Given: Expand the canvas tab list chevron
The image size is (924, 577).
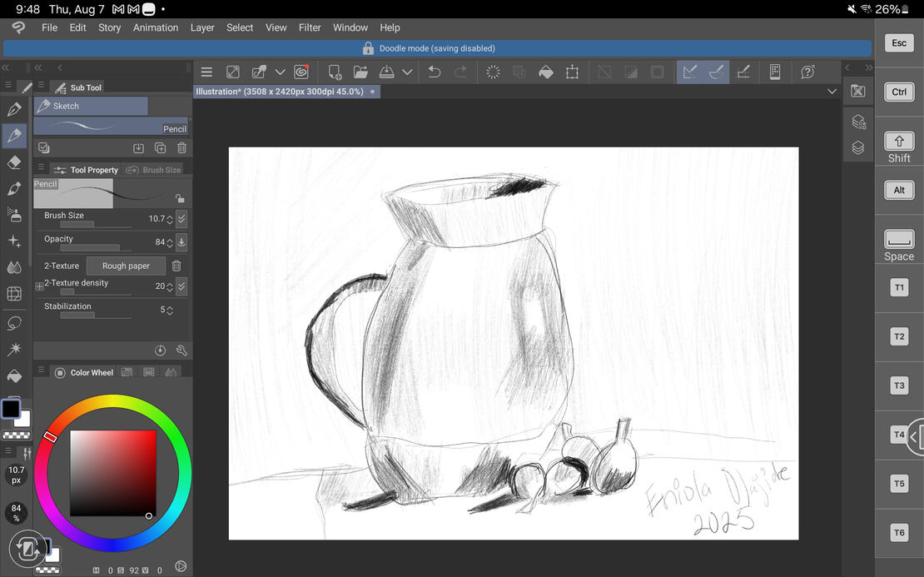Looking at the screenshot, I should click(832, 92).
